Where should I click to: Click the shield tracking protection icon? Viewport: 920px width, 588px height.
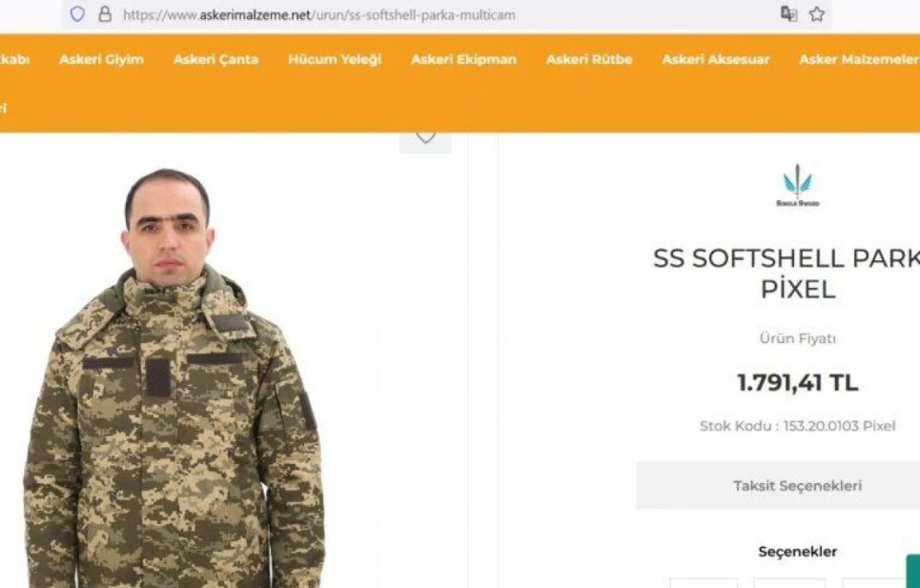coord(77,14)
